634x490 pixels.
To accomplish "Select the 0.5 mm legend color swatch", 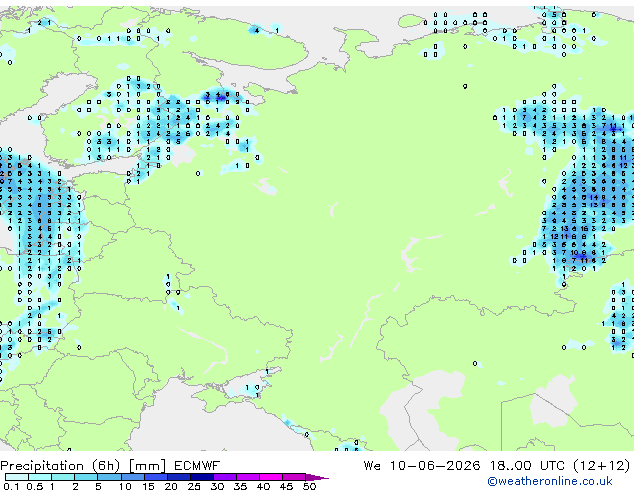I will (x=40, y=477).
